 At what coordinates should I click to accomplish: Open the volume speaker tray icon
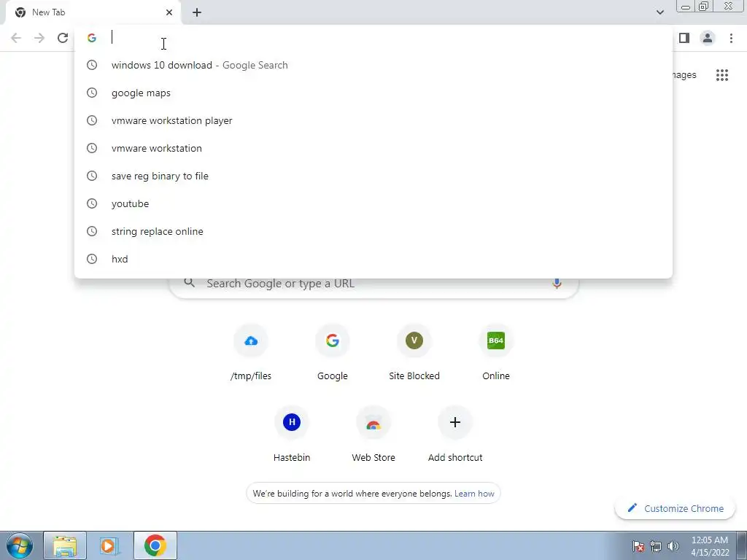[673, 546]
